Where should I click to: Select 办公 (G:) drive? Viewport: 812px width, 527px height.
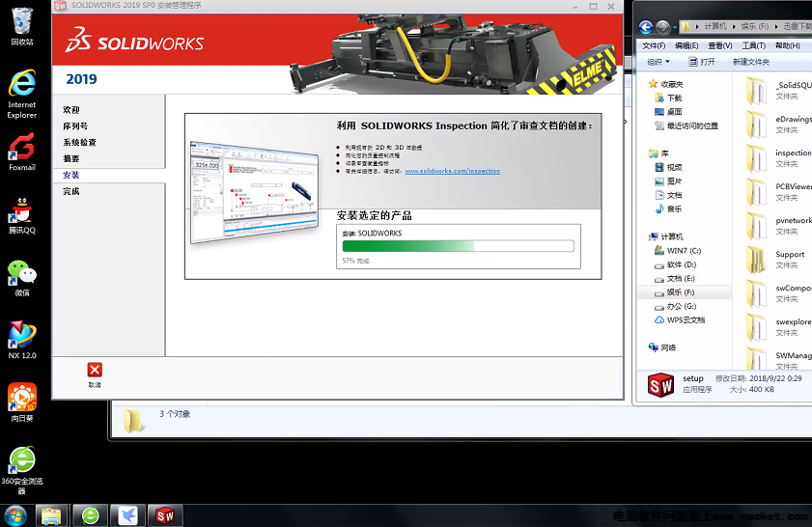[x=676, y=307]
